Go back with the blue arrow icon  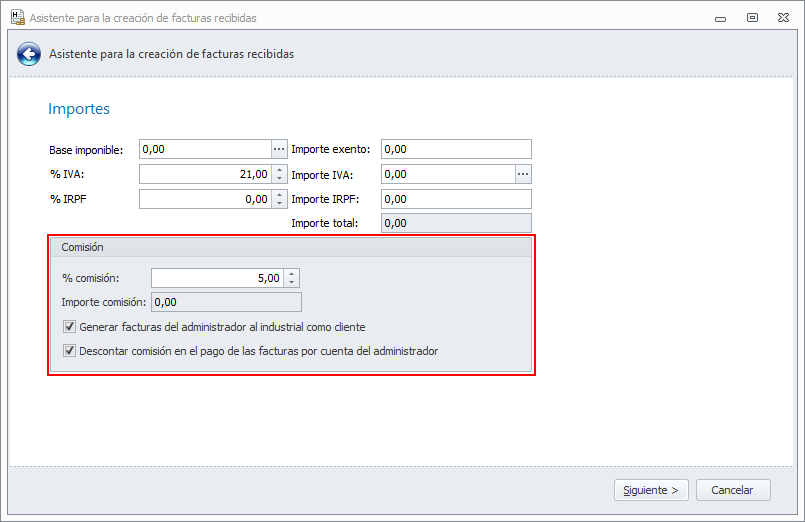(x=29, y=54)
